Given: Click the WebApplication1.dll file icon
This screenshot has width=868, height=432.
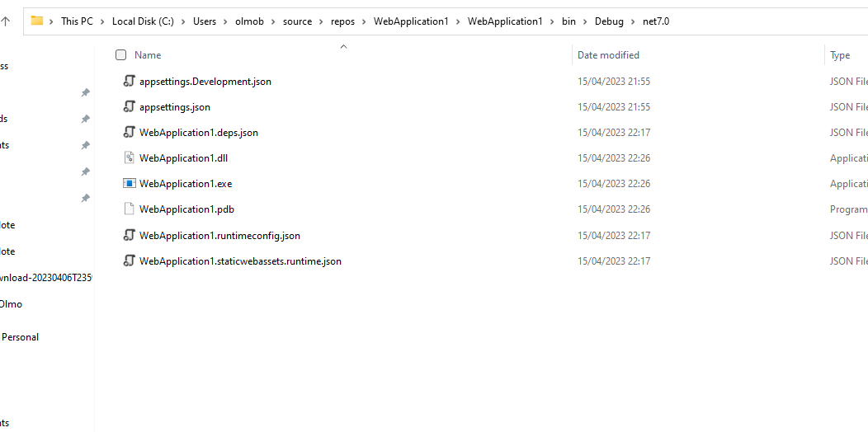Looking at the screenshot, I should [129, 157].
